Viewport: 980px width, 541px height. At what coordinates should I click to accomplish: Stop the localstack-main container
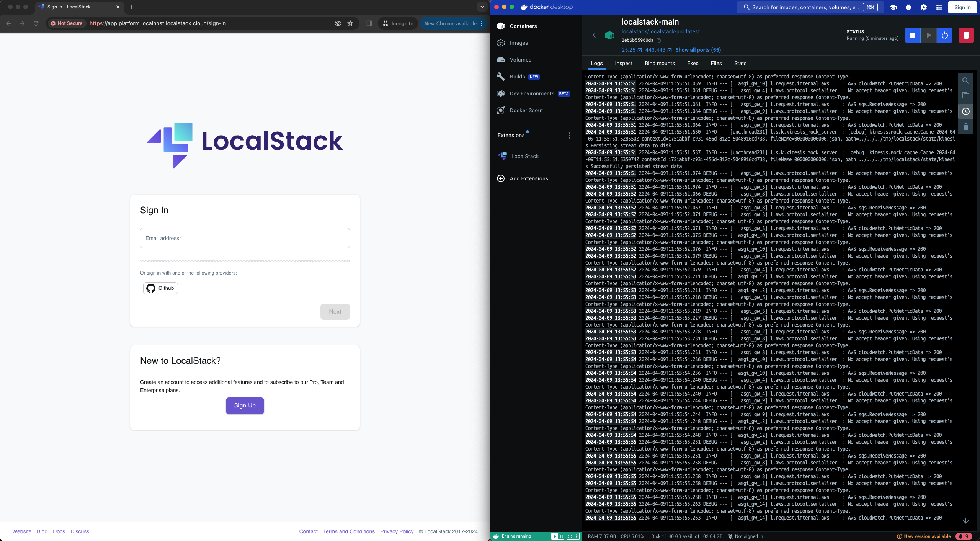tap(913, 35)
